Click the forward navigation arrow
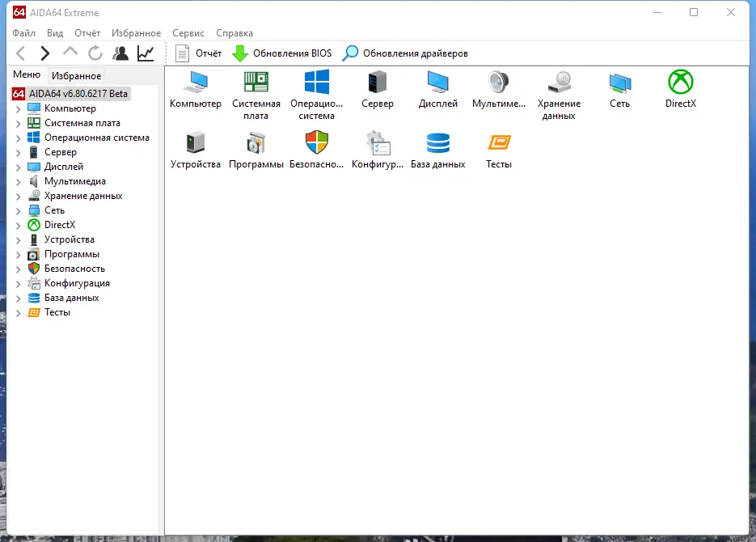 [x=44, y=53]
